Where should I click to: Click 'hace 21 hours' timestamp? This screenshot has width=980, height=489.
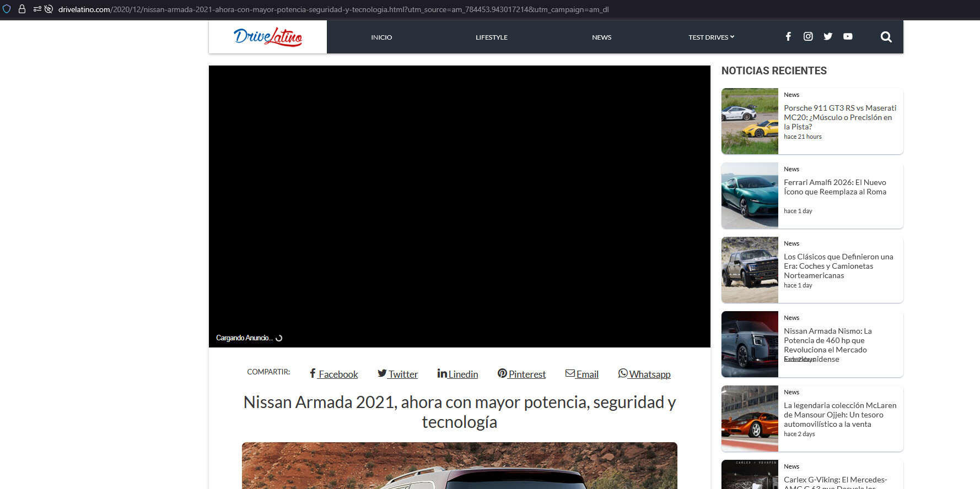point(803,137)
